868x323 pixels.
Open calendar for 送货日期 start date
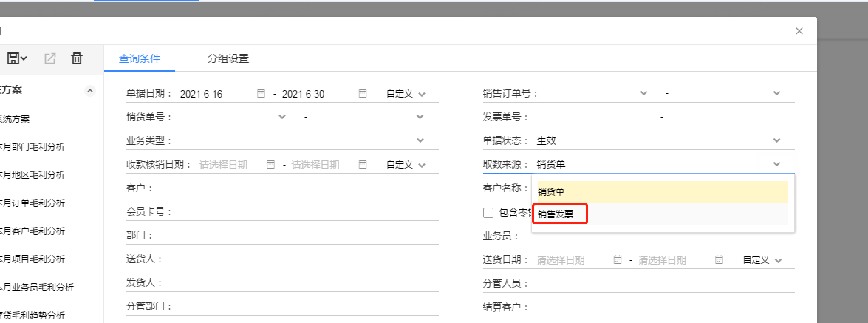pos(618,260)
